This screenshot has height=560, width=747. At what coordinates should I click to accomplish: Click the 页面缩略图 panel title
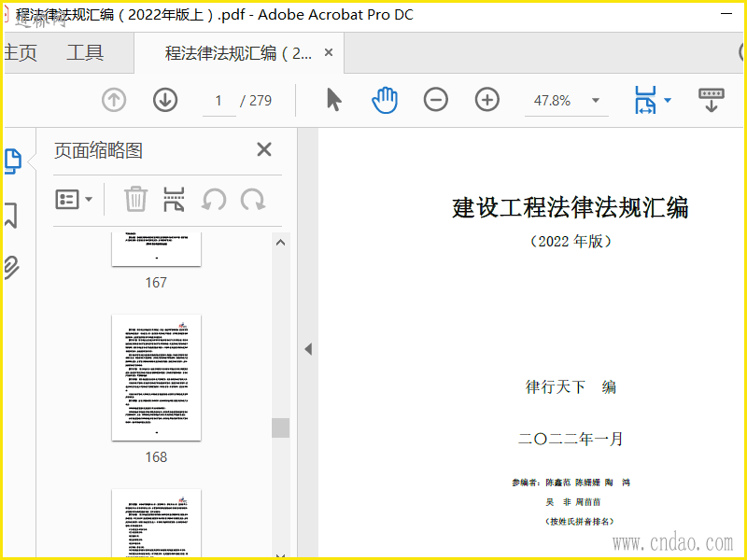98,150
